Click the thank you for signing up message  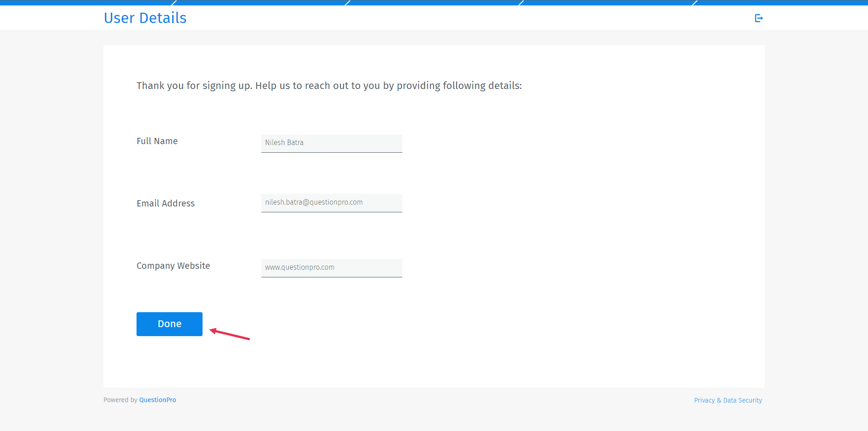pos(329,85)
